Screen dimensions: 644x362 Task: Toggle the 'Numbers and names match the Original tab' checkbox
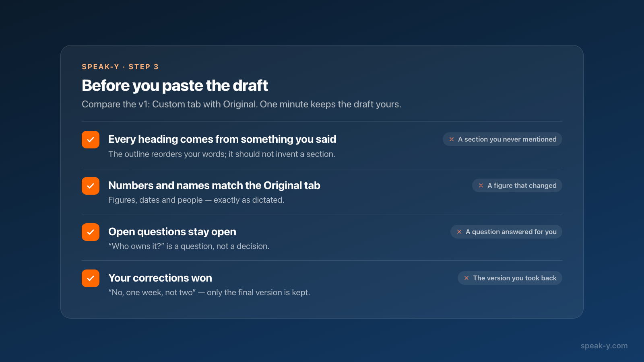pyautogui.click(x=91, y=186)
